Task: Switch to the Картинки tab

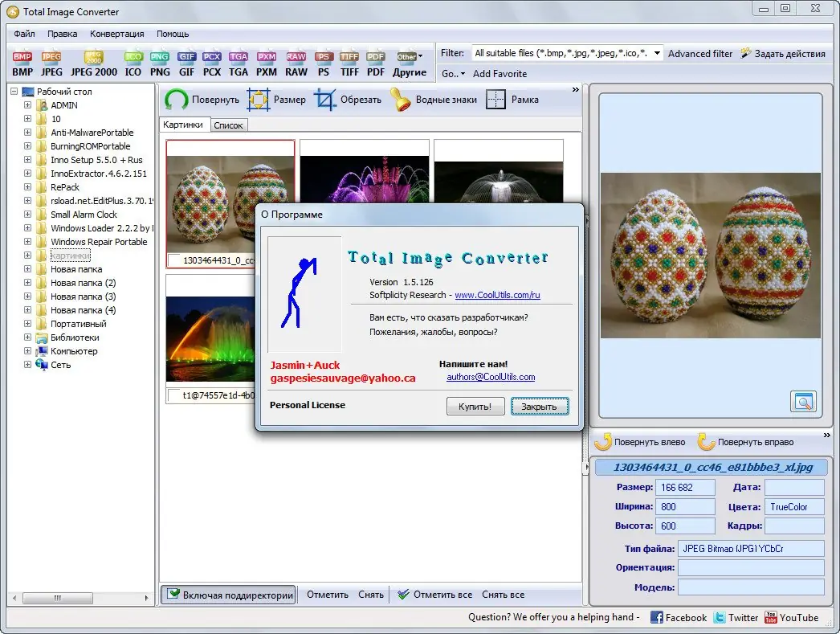Action: tap(183, 125)
